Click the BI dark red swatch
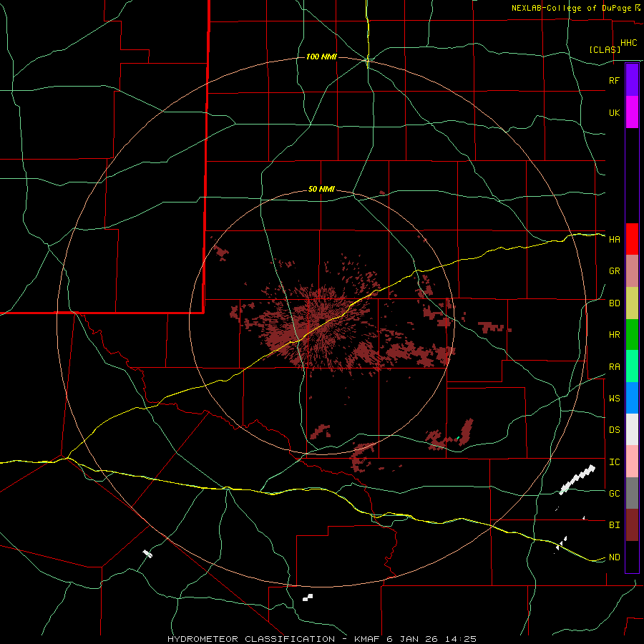644x644 pixels. 632,525
